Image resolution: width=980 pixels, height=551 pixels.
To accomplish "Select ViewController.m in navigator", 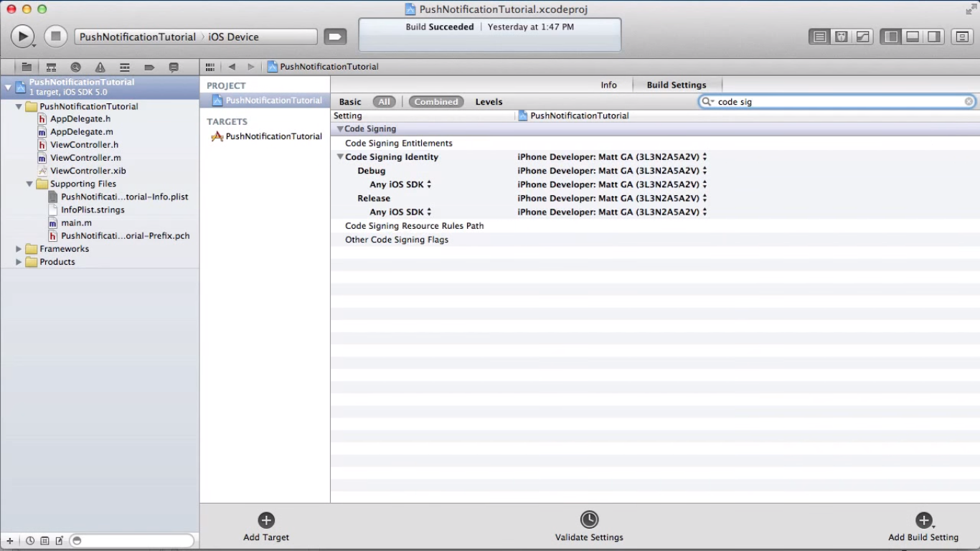I will [85, 158].
